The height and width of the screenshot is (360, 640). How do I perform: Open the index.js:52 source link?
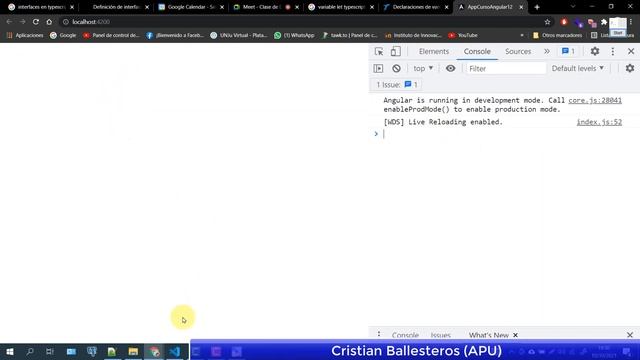pos(599,122)
